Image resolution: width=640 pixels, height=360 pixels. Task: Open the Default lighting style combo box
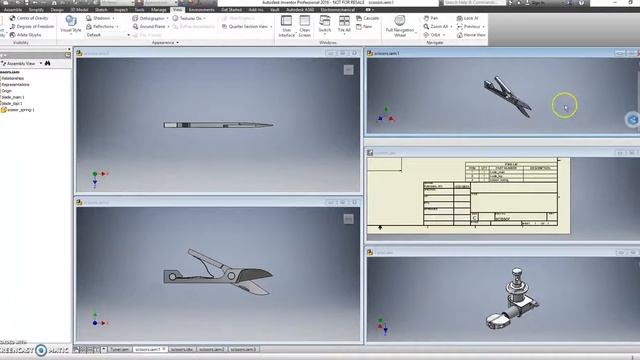point(108,35)
